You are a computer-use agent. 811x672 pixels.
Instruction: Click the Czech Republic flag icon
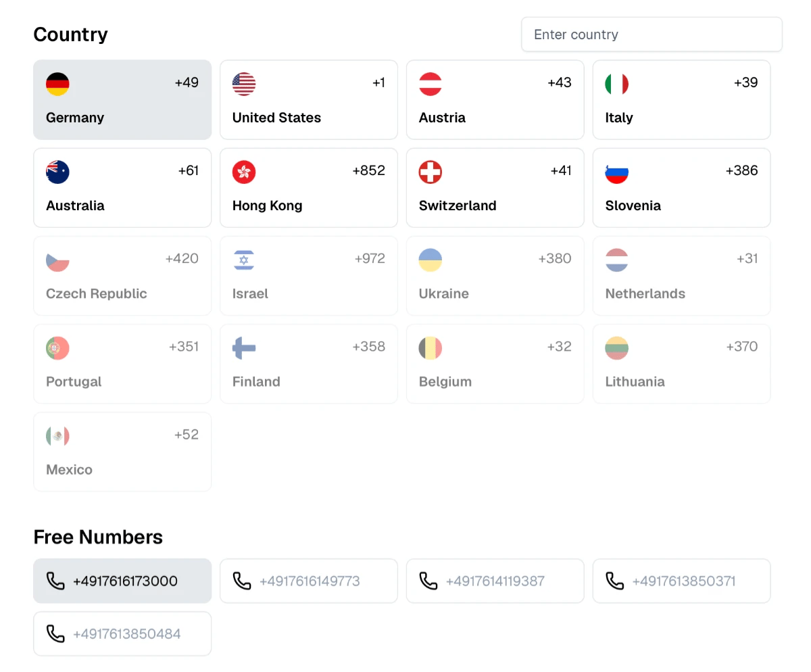click(57, 260)
